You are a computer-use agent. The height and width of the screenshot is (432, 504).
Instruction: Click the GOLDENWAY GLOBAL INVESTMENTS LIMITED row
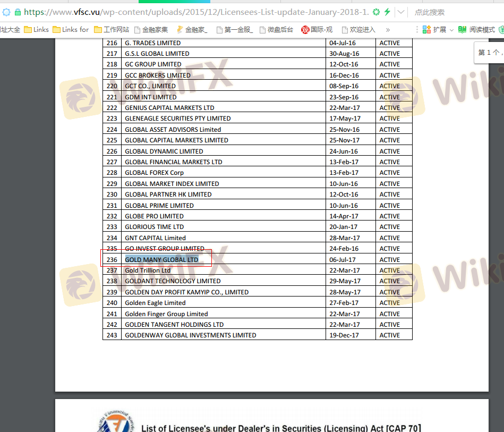pyautogui.click(x=190, y=335)
